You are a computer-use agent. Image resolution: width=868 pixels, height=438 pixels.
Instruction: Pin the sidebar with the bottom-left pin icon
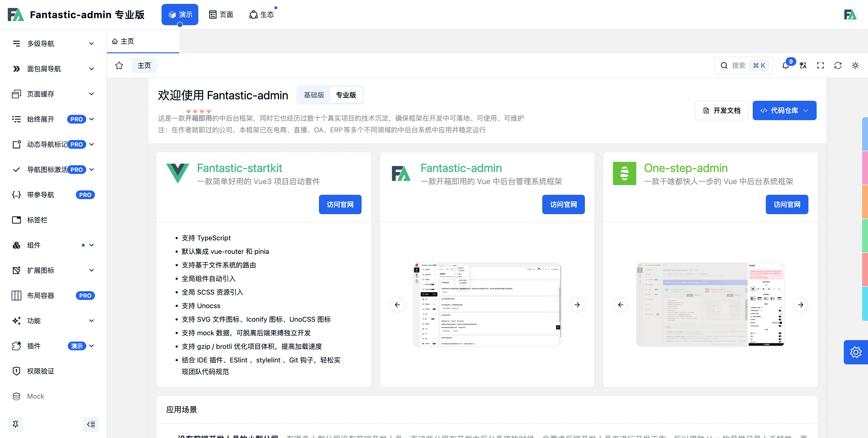click(15, 424)
